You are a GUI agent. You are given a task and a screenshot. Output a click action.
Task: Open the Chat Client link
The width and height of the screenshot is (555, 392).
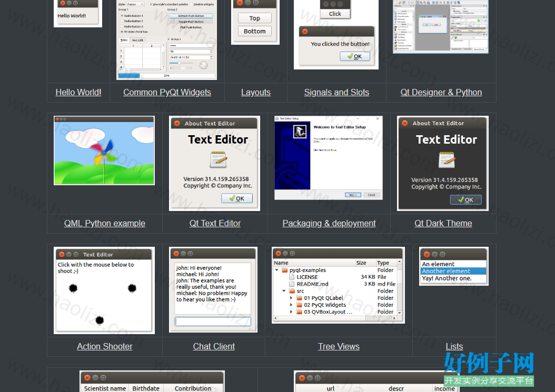214,346
